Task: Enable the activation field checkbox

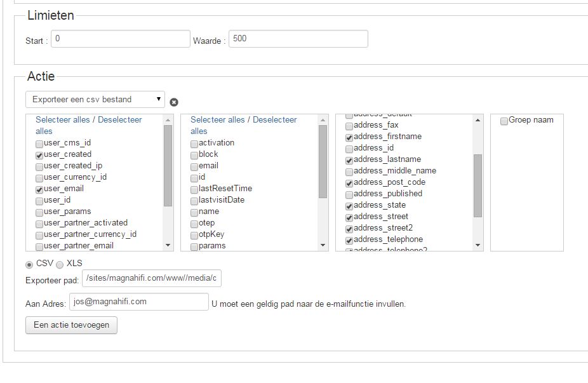Action: tap(194, 144)
